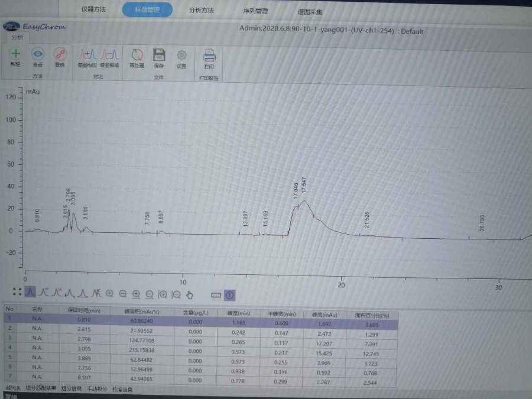Click the blue eye View method icon
The height and width of the screenshot is (399, 532).
coord(38,54)
